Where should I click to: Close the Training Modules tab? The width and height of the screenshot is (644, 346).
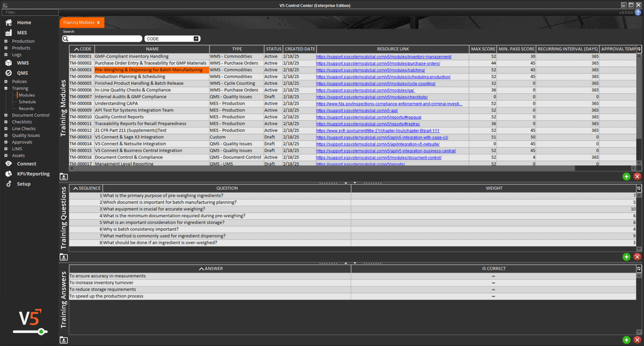(98, 23)
